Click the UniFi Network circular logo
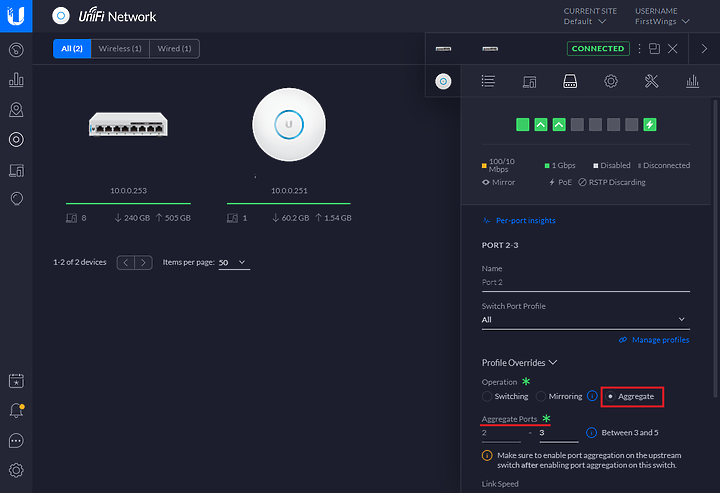720x493 pixels. pyautogui.click(x=61, y=16)
